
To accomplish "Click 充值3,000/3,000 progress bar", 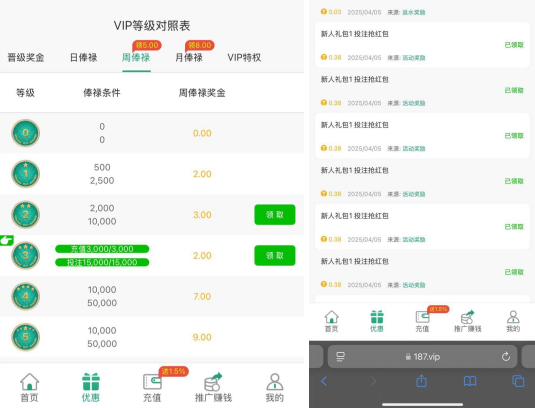I will (102, 249).
